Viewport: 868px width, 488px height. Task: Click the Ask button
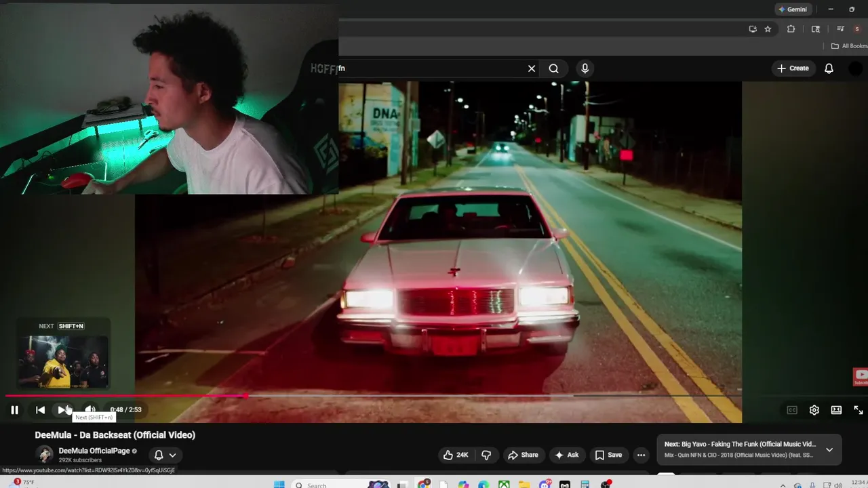pyautogui.click(x=566, y=455)
